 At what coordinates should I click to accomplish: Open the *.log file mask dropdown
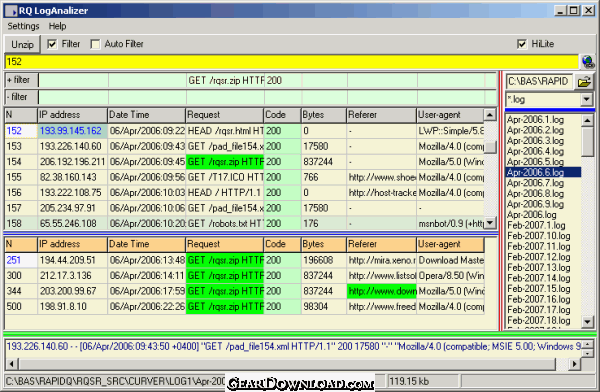coord(586,100)
